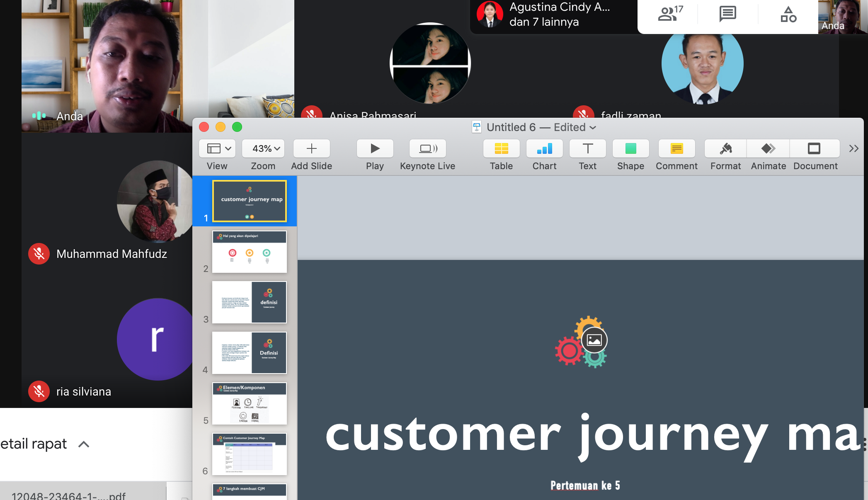Add a Comment

676,148
